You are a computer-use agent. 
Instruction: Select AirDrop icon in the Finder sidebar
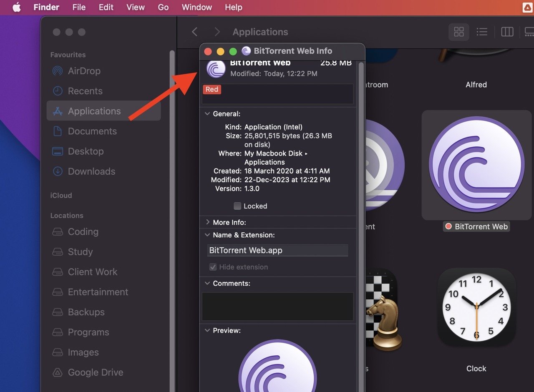(57, 71)
